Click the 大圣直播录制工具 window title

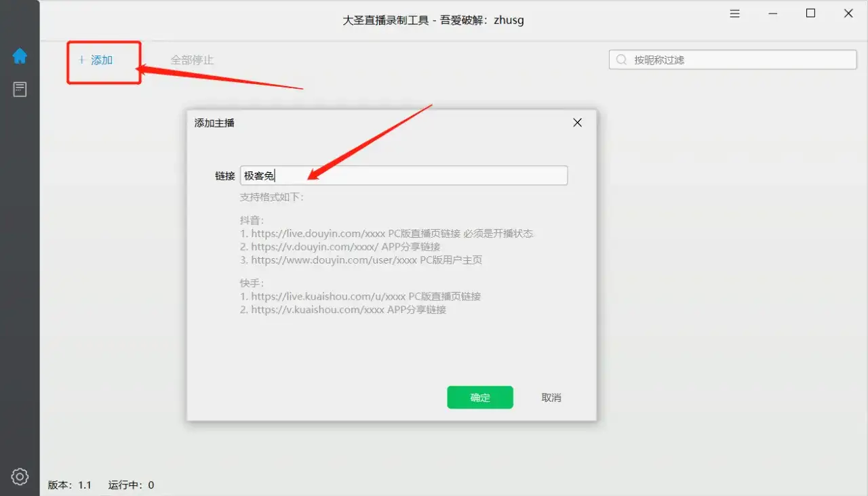coord(433,20)
